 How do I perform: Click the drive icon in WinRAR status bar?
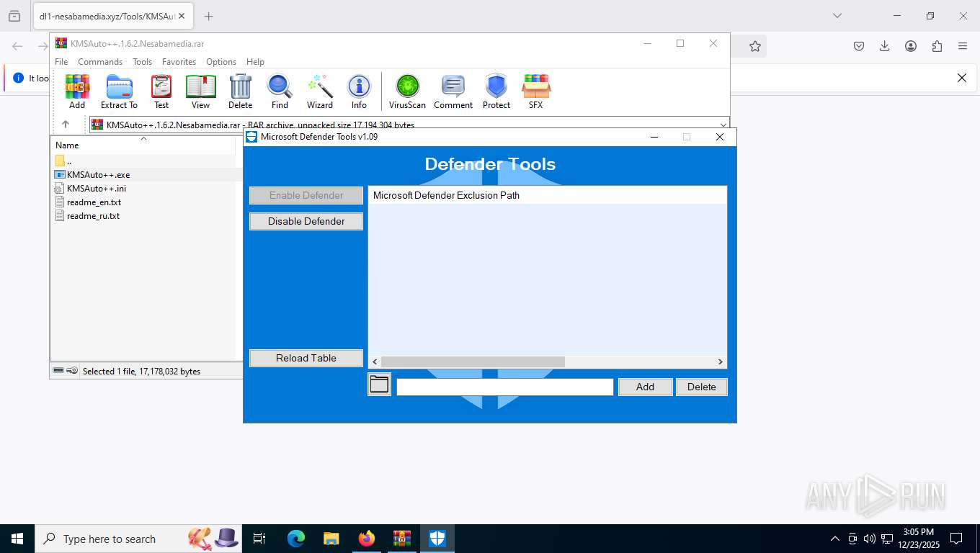(59, 371)
